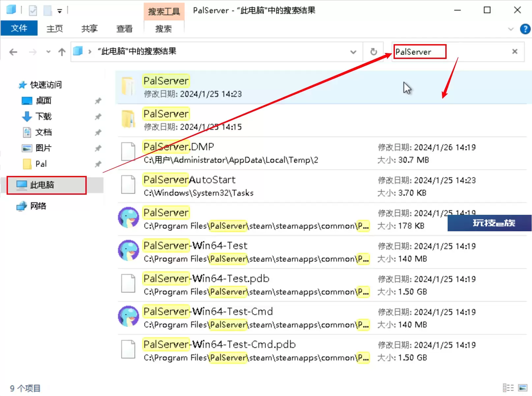Image resolution: width=532 pixels, height=396 pixels.
Task: Open the 查看 ribbon tab
Action: (x=124, y=29)
